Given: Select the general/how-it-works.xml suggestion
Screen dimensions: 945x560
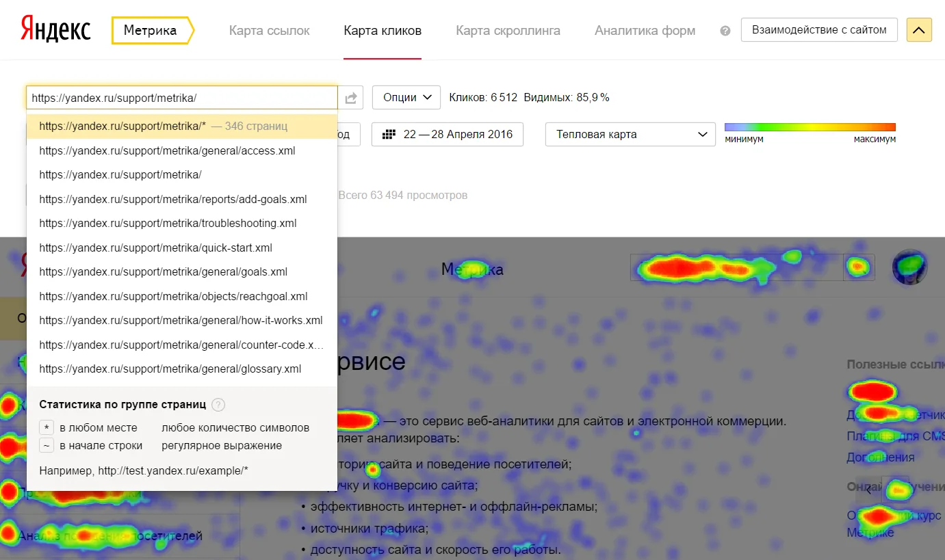Looking at the screenshot, I should point(182,321).
